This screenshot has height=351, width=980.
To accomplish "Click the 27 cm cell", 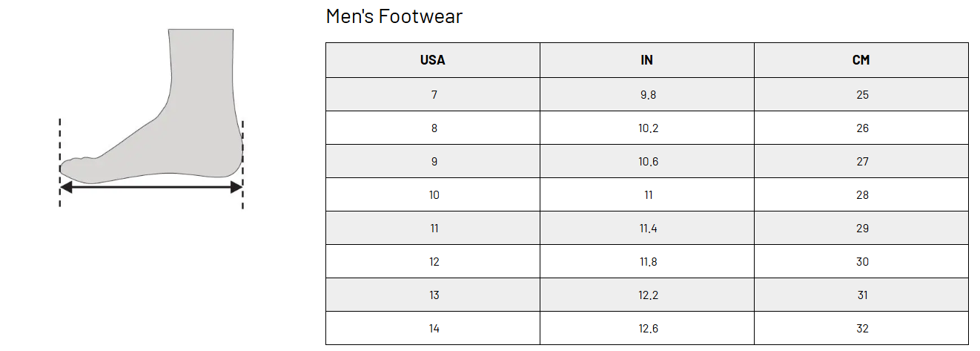I will tap(861, 162).
